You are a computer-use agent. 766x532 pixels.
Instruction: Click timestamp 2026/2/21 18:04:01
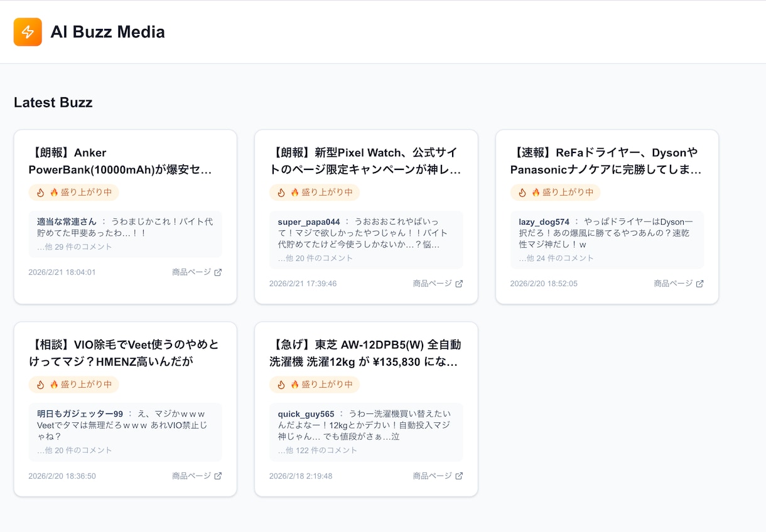pyautogui.click(x=62, y=272)
